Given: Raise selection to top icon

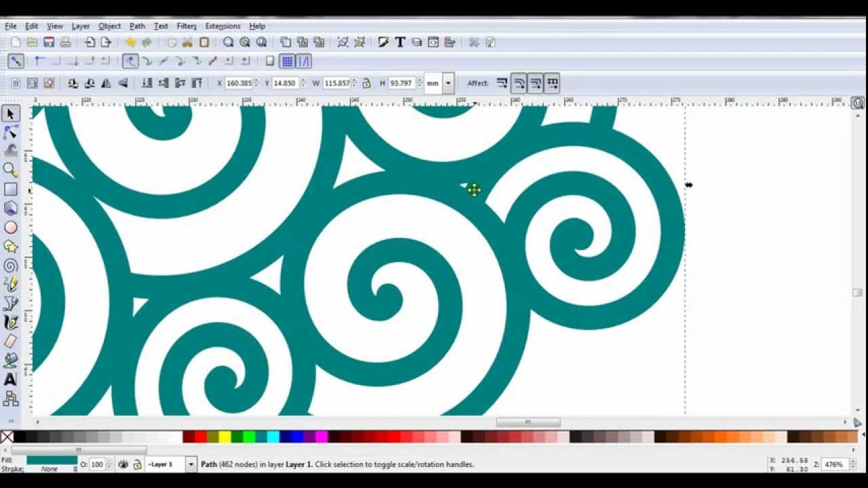Looking at the screenshot, I should 197,83.
